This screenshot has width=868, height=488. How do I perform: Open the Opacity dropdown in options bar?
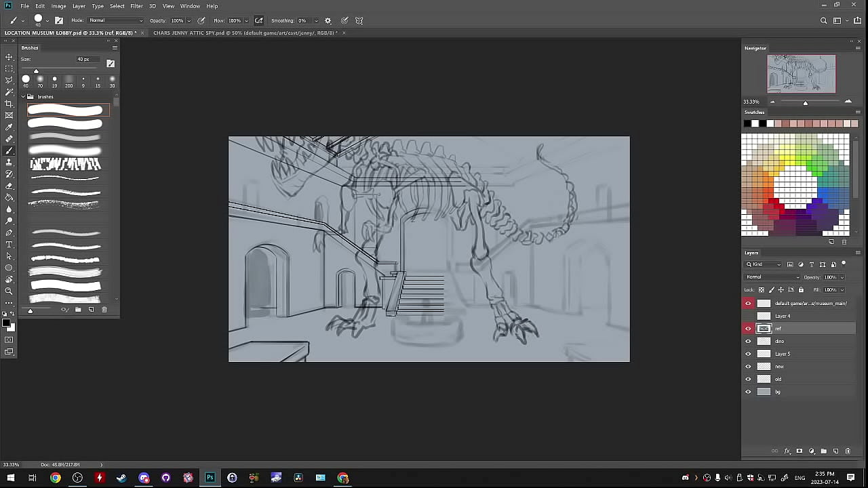(189, 20)
